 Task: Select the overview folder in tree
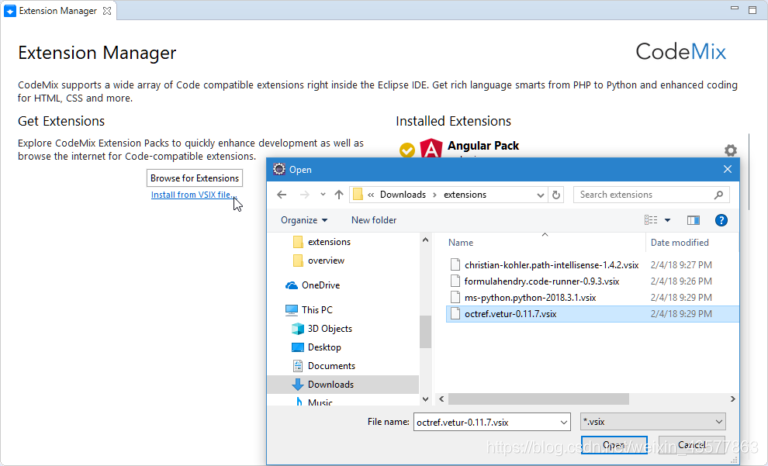326,260
